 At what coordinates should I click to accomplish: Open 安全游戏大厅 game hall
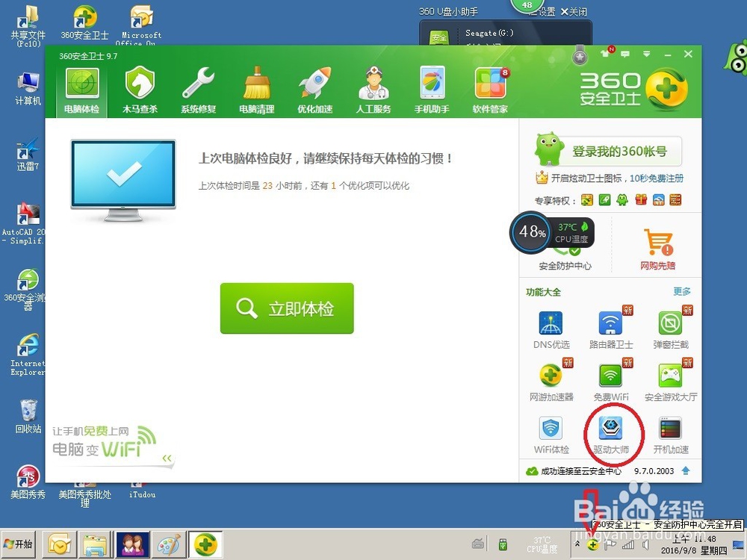pos(671,382)
